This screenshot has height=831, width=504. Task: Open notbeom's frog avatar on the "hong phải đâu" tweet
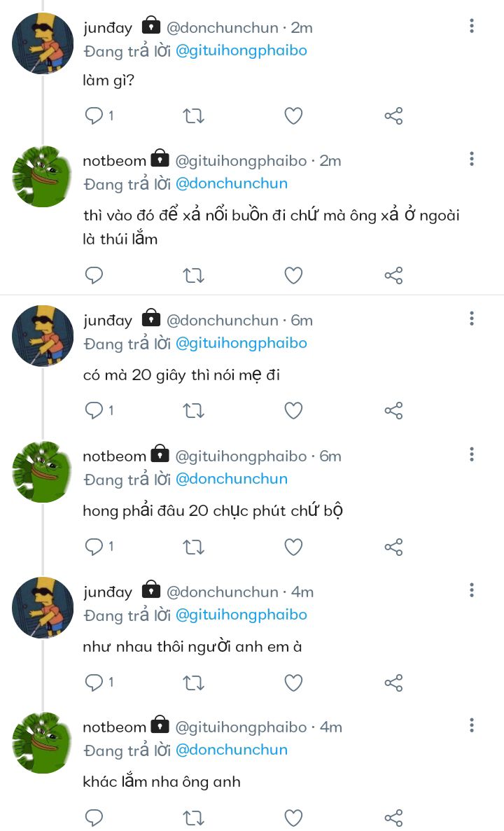coord(43,471)
